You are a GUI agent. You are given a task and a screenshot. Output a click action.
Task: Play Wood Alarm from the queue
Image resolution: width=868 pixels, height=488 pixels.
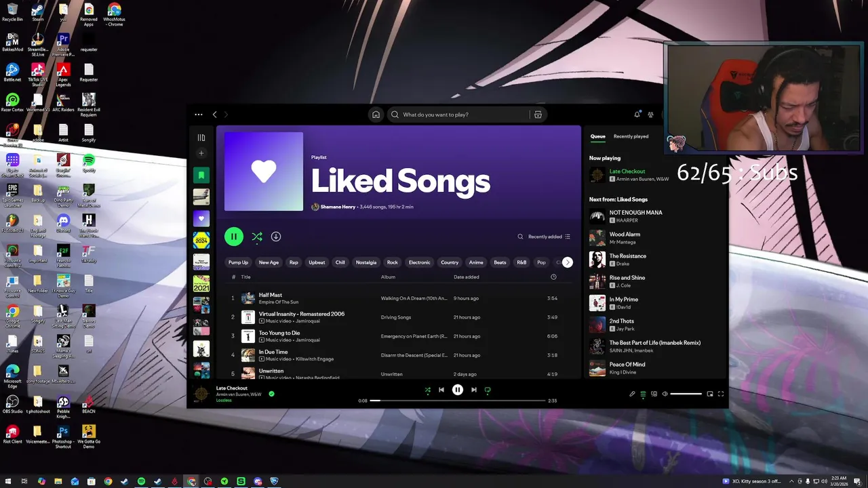tap(654, 238)
